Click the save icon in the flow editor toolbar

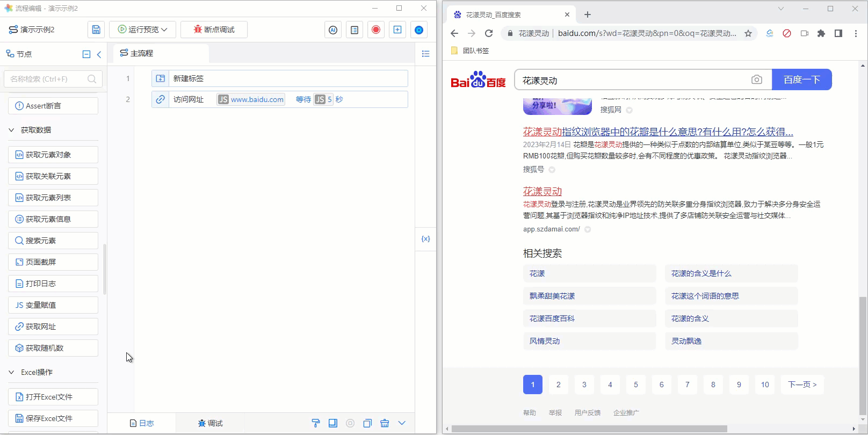pyautogui.click(x=96, y=30)
